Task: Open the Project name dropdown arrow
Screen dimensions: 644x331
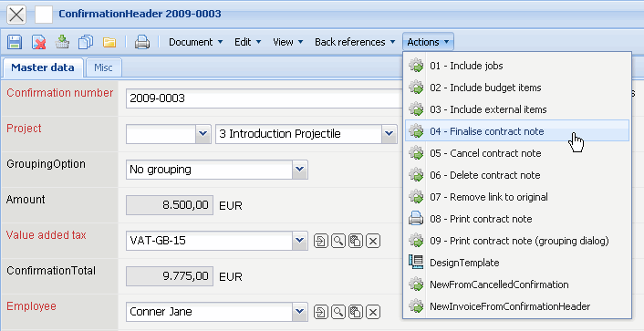Action: [x=389, y=134]
